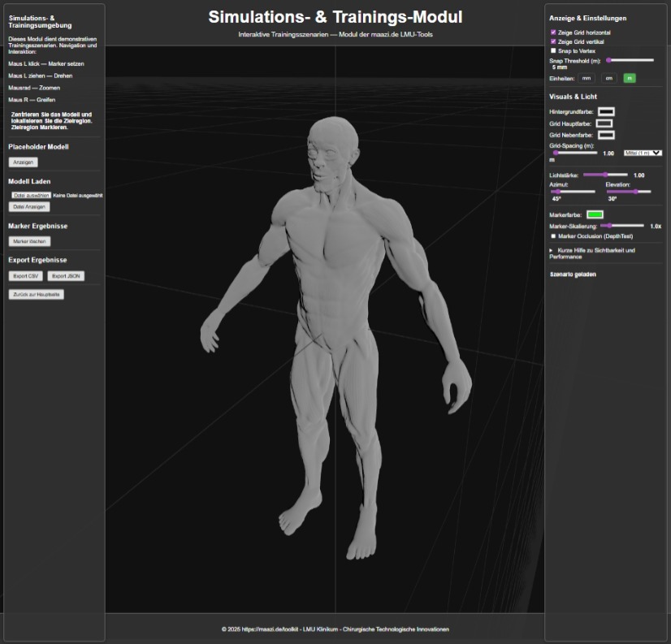Click Marker löschen button

(30, 241)
